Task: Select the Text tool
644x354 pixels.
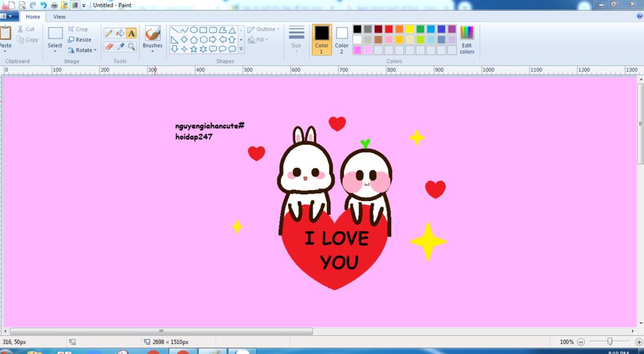Action: point(131,33)
